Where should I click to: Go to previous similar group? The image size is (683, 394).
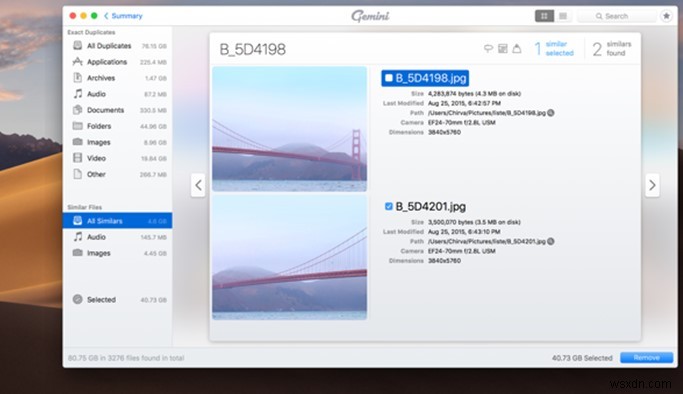[x=198, y=185]
